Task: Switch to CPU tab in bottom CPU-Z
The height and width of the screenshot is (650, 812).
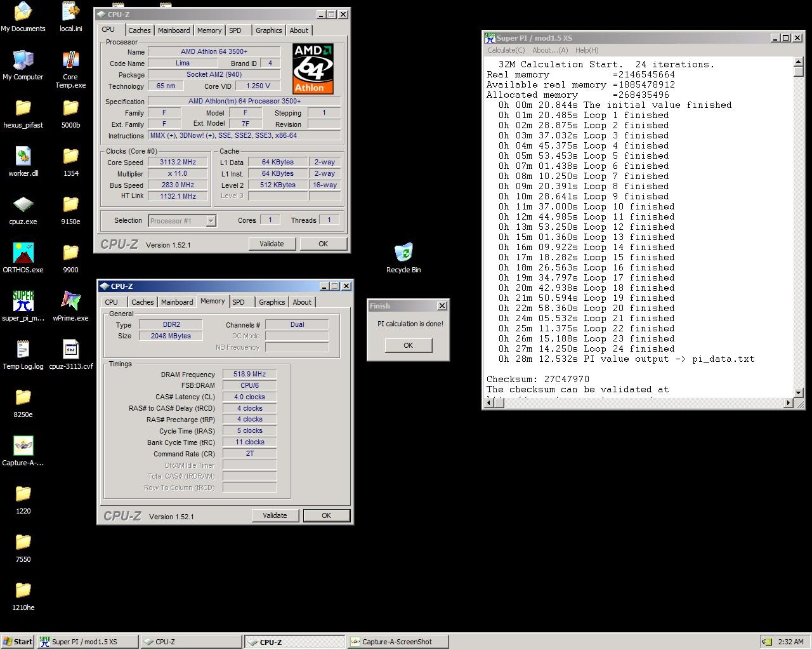Action: coord(112,302)
